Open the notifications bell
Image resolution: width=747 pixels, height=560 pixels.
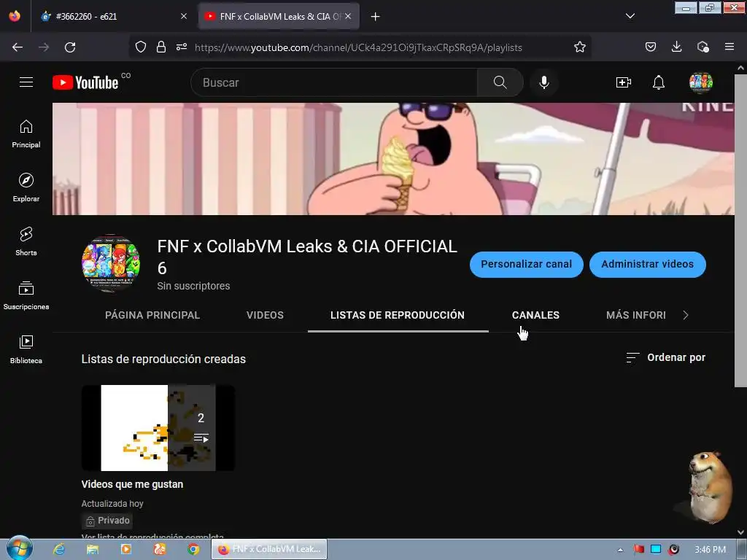(x=659, y=82)
